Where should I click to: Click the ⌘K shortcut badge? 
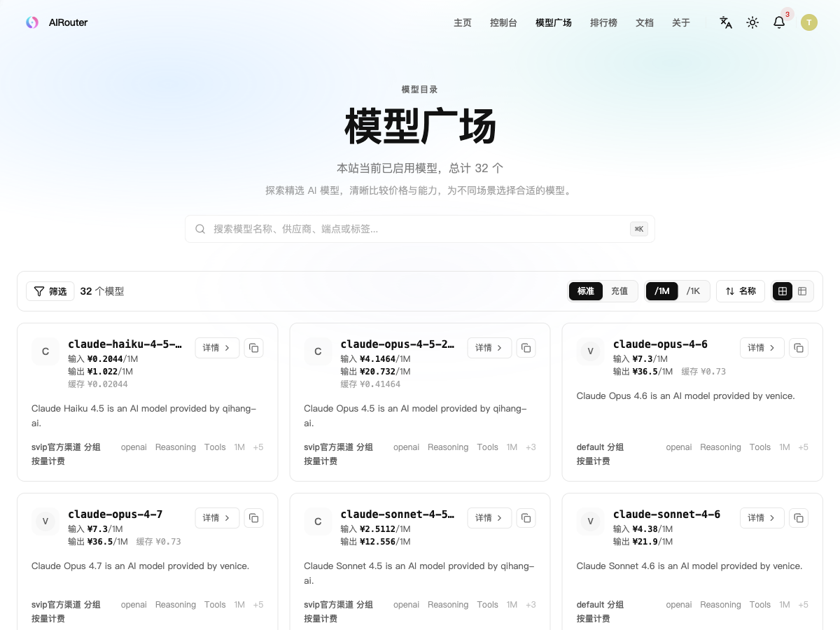638,229
